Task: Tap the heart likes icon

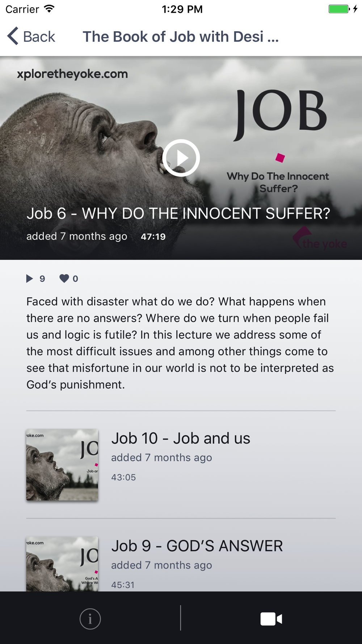Action: point(64,278)
